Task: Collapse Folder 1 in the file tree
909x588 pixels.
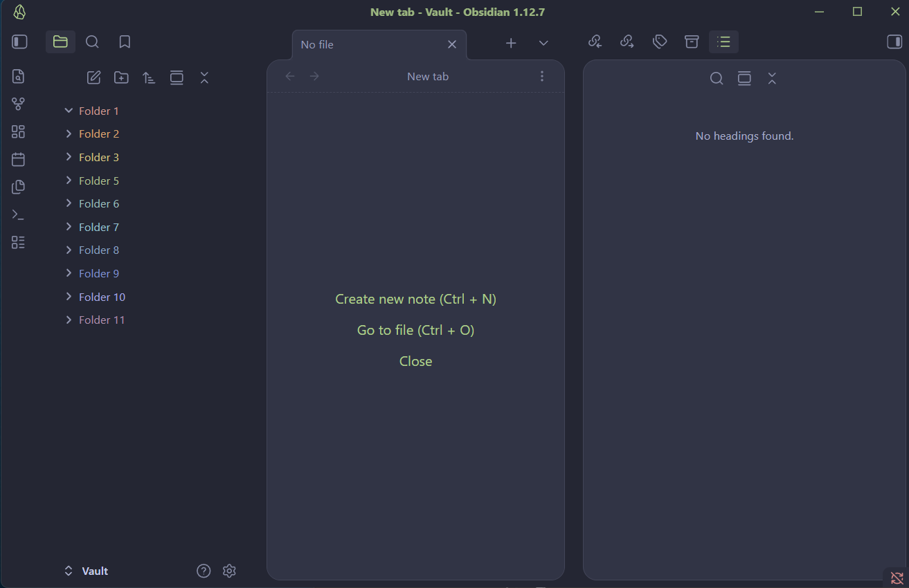Action: (69, 111)
